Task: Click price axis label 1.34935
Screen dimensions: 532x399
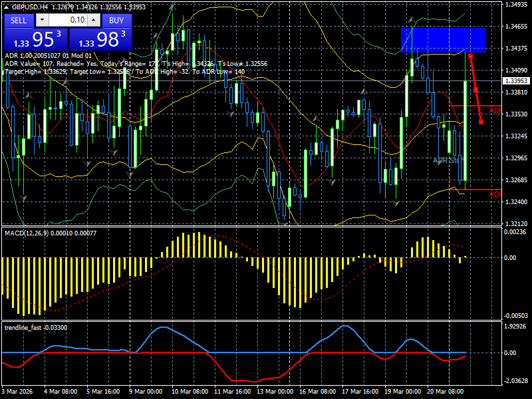Action: pyautogui.click(x=517, y=5)
